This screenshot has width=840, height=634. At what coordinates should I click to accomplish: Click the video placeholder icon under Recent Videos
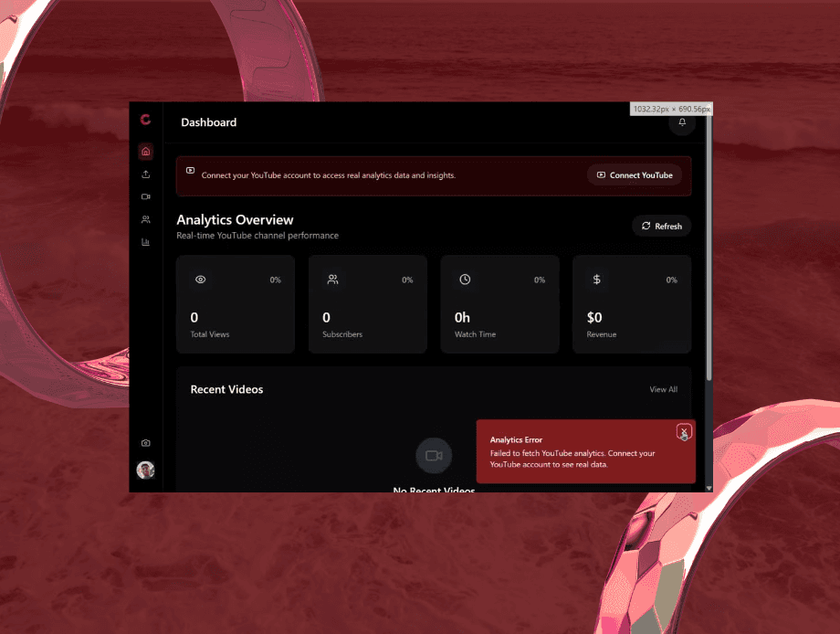tap(434, 456)
